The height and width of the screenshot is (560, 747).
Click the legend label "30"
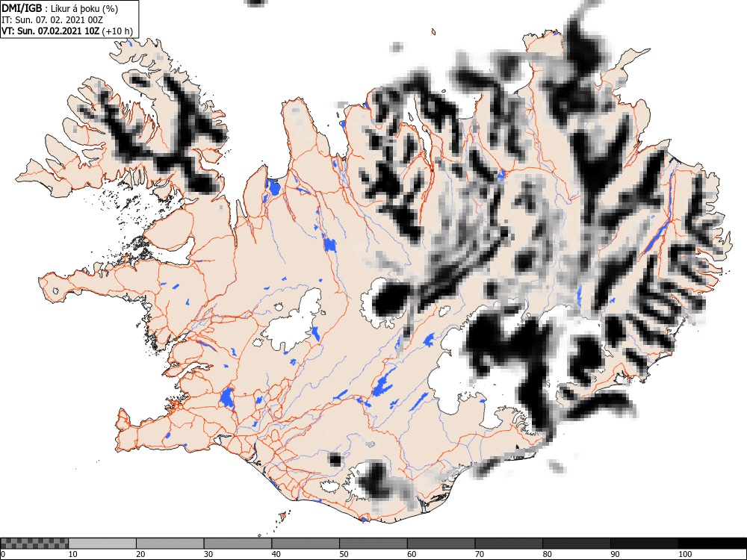(208, 554)
